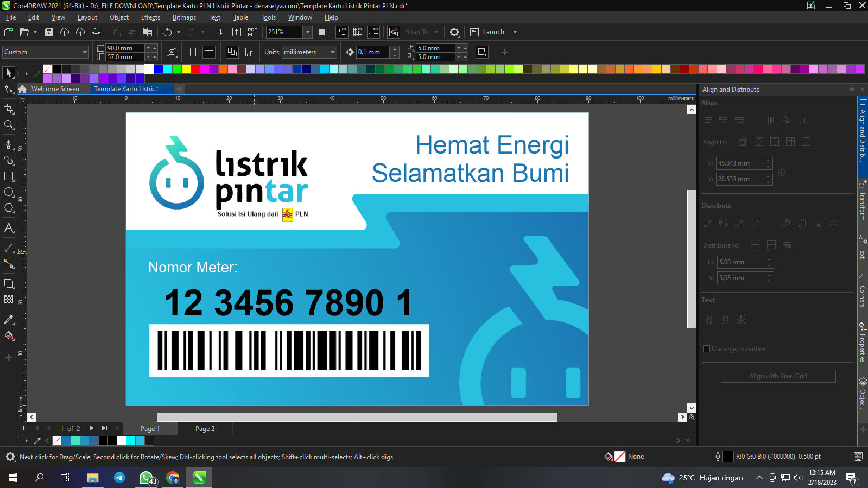Select the Pick tool
Viewport: 868px width, 488px height.
coord(9,73)
